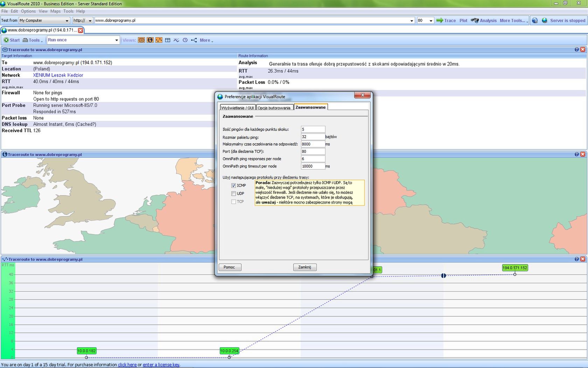Open the Edit menu

click(14, 11)
